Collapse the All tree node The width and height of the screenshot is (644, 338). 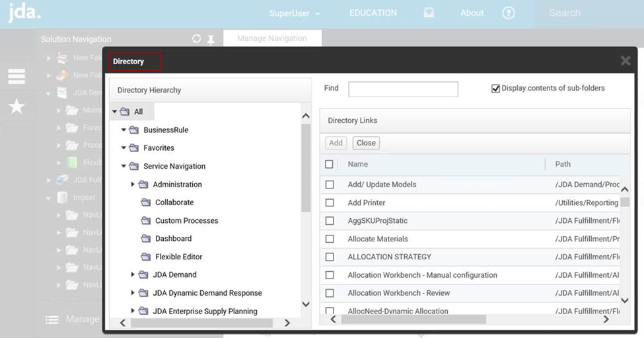point(114,111)
